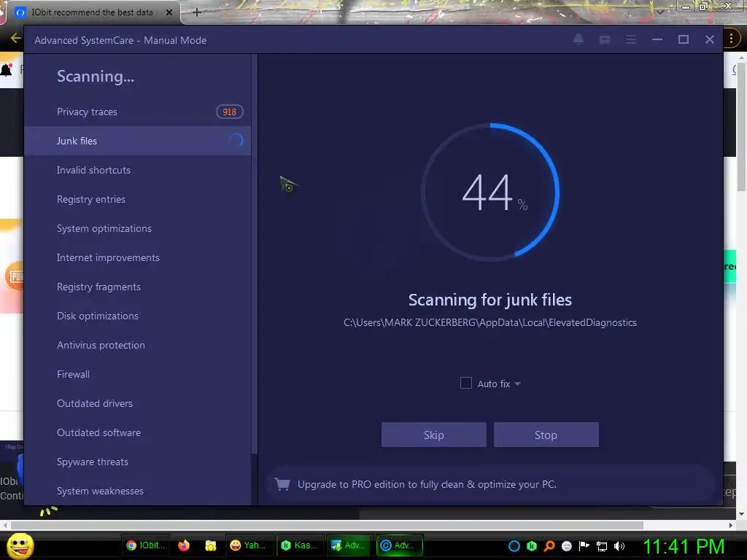Click the shopping cart upgrade icon
The width and height of the screenshot is (747, 560).
[282, 484]
